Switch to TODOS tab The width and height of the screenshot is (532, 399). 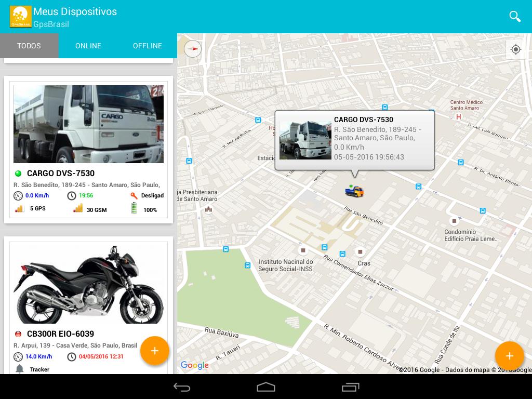coord(29,46)
